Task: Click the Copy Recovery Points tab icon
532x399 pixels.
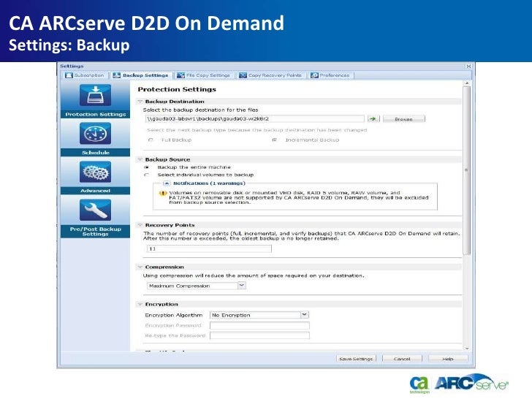Action: pos(243,75)
